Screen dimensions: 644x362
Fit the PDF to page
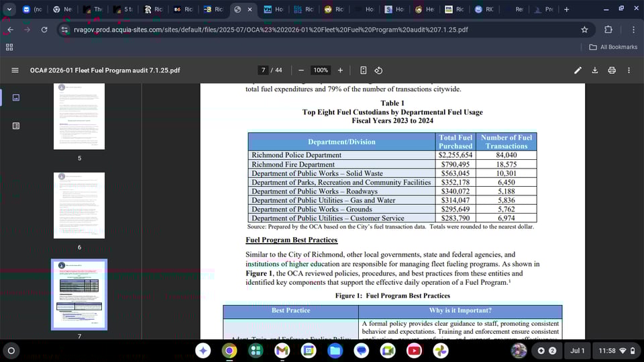point(363,71)
